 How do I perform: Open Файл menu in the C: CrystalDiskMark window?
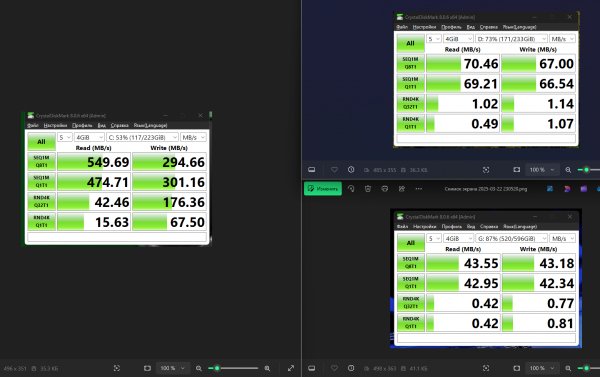33,125
